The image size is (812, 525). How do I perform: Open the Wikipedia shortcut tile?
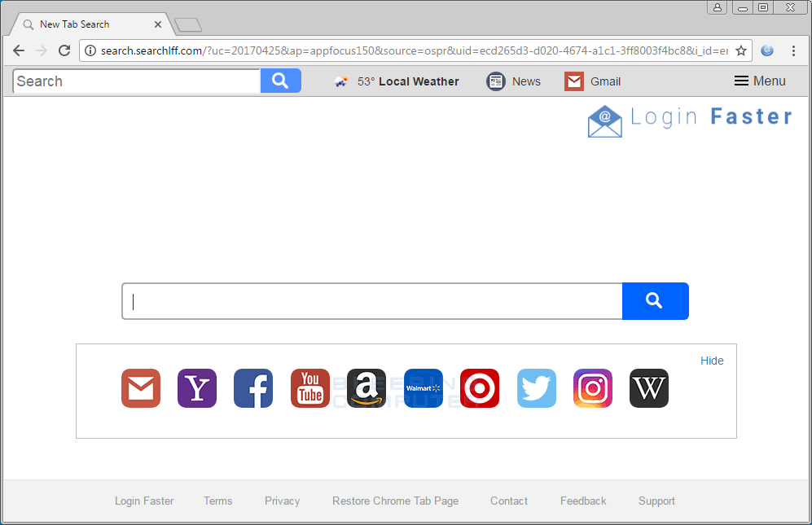coord(649,387)
